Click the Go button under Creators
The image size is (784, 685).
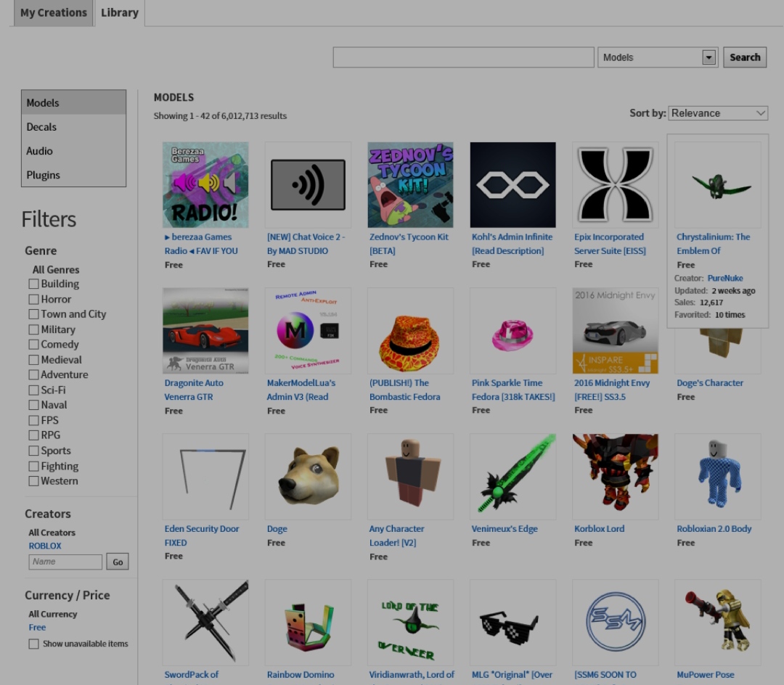point(118,562)
